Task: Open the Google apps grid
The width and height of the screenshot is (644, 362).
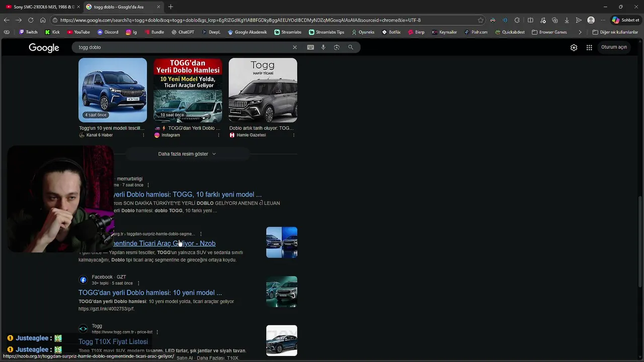Action: 589,48
